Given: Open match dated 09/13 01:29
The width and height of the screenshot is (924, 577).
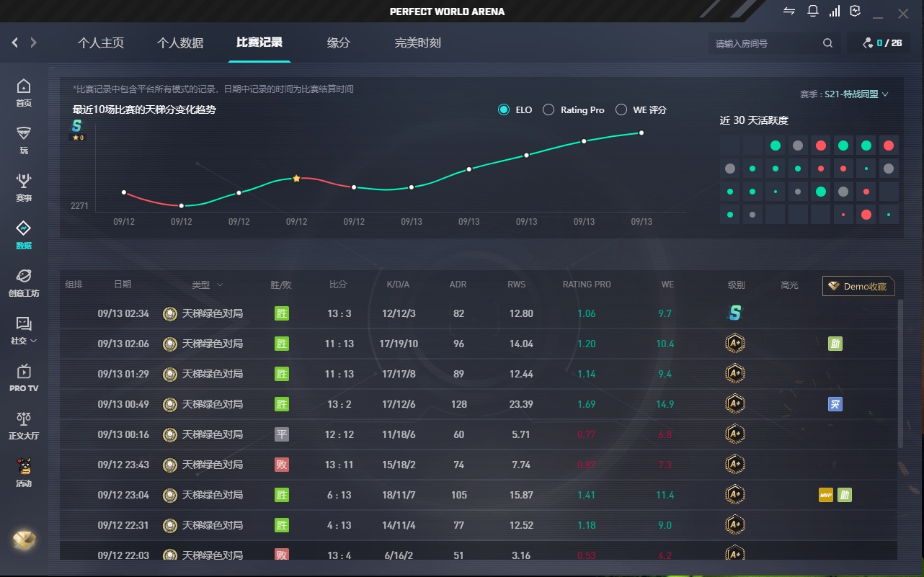Looking at the screenshot, I should click(479, 374).
